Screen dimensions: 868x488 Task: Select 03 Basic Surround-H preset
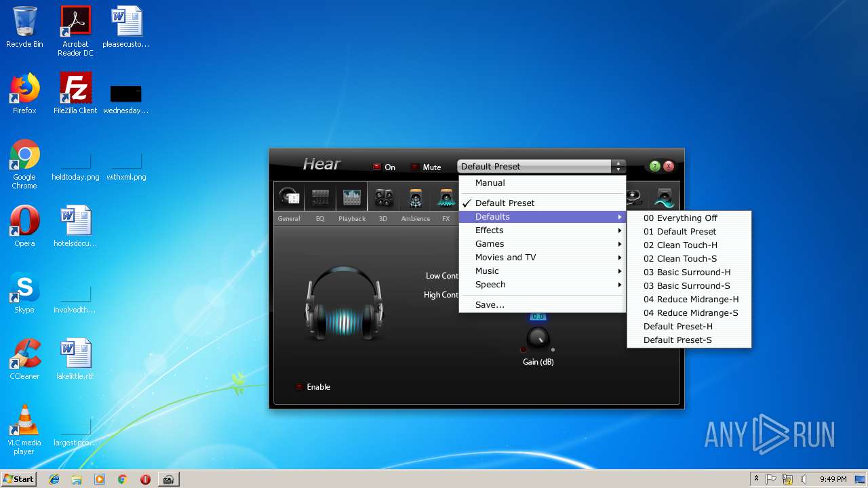(x=689, y=272)
